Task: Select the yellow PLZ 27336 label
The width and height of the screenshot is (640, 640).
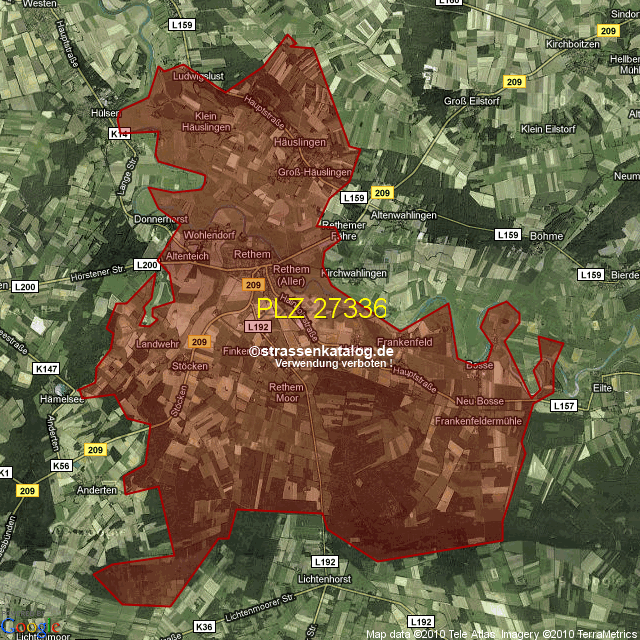Action: [321, 308]
